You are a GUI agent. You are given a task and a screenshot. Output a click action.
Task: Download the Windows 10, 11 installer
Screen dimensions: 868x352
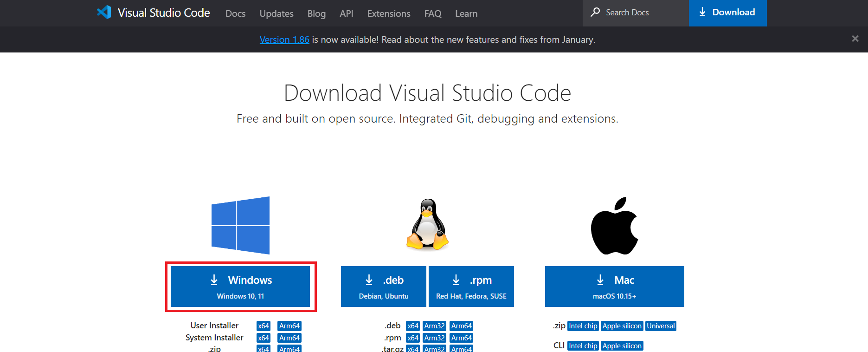tap(240, 287)
